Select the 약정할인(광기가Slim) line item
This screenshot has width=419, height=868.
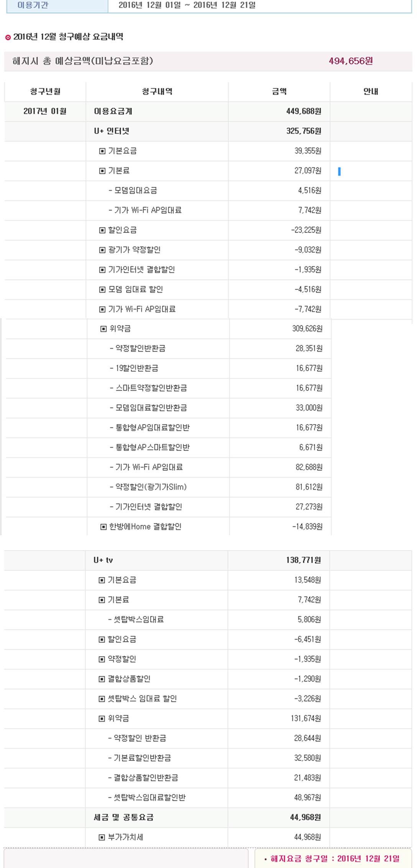point(151,487)
